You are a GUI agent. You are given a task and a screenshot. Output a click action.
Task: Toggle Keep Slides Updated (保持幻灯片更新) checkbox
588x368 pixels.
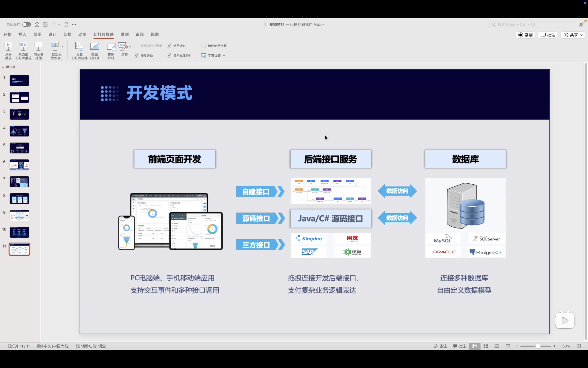[x=136, y=46]
